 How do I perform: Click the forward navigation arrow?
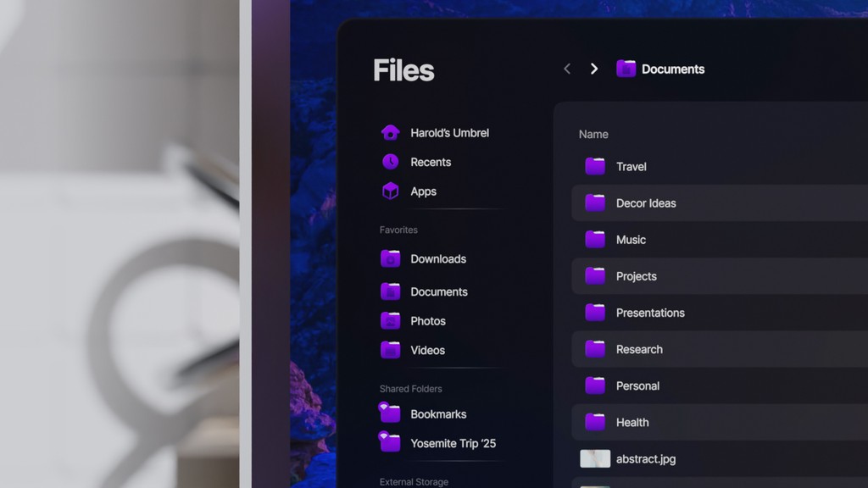[594, 69]
